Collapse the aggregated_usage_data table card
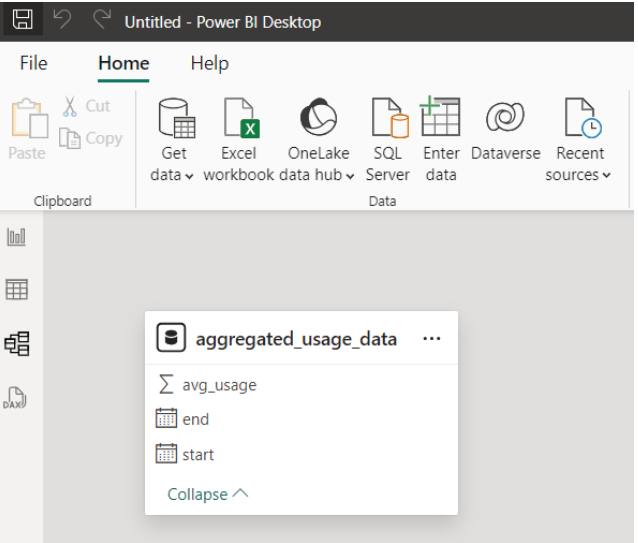The height and width of the screenshot is (543, 638). click(208, 494)
